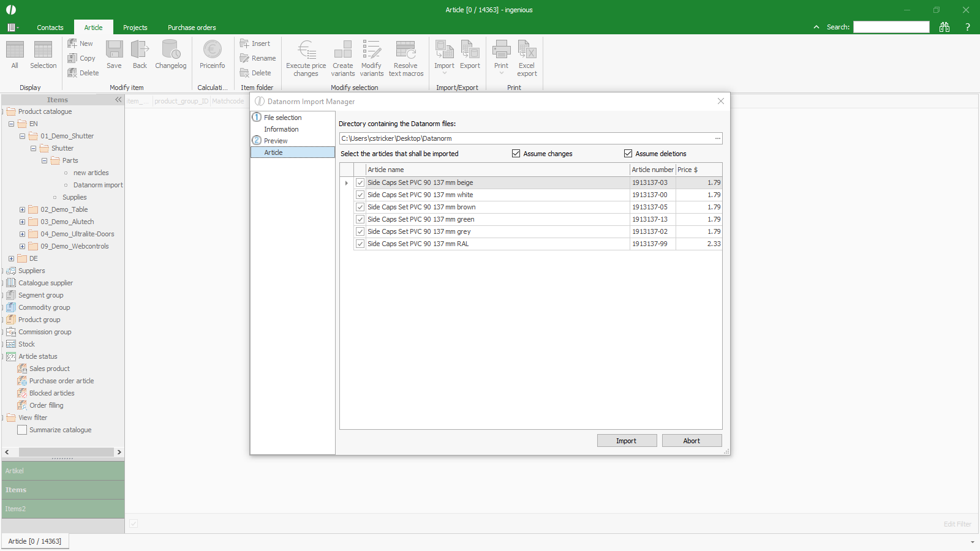Expand the DE catalogue folder

point(12,258)
